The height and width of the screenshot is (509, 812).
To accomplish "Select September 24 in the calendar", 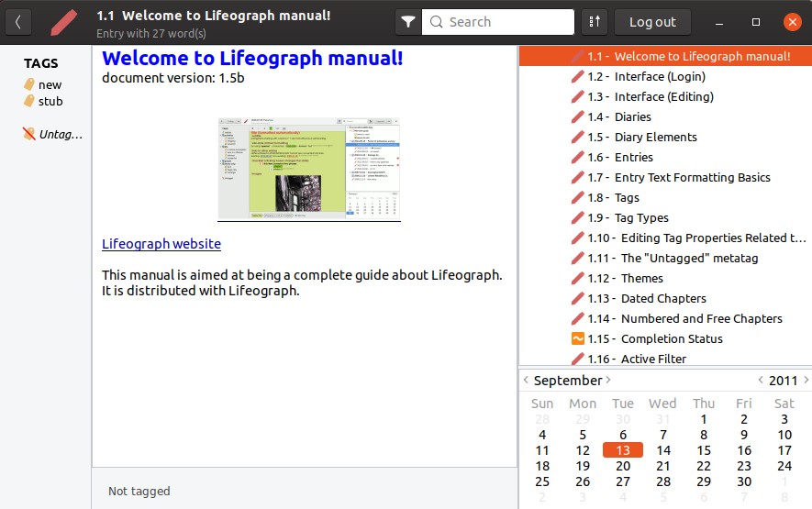I will 784,466.
